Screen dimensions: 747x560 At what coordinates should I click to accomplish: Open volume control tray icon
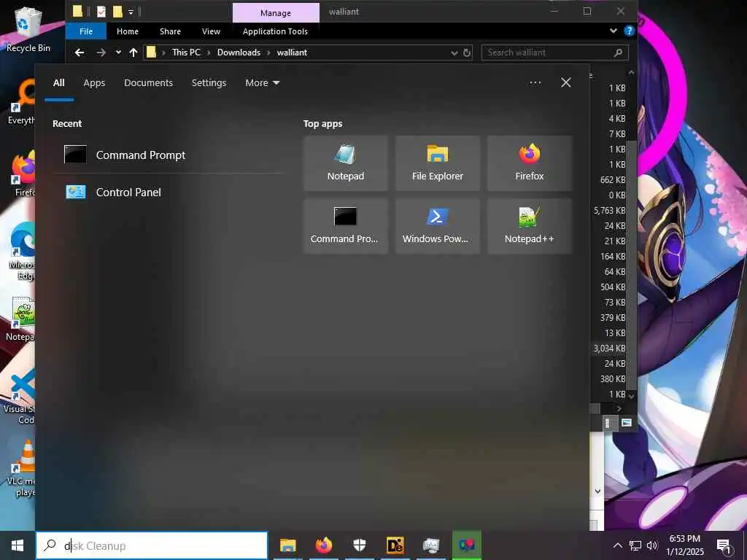[x=652, y=545]
